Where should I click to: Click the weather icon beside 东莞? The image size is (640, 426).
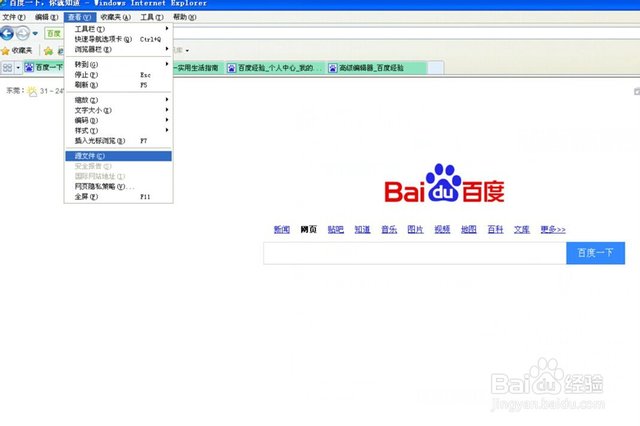32,91
